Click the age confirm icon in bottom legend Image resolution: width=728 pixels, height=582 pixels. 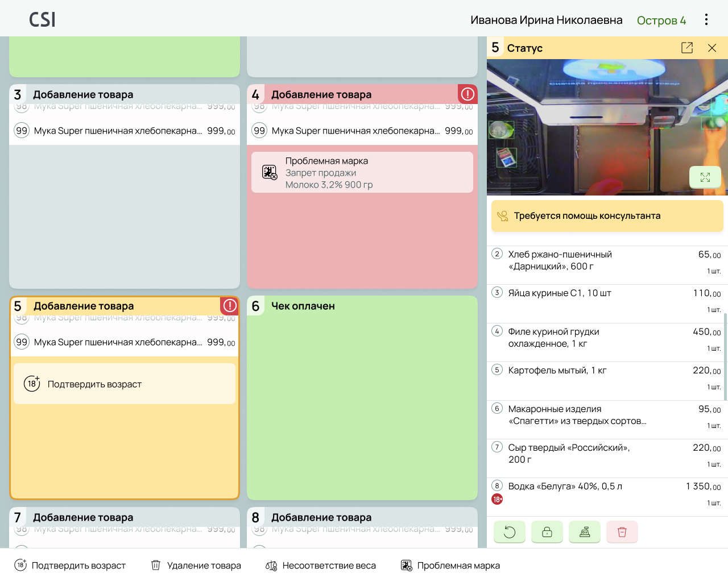tap(20, 565)
